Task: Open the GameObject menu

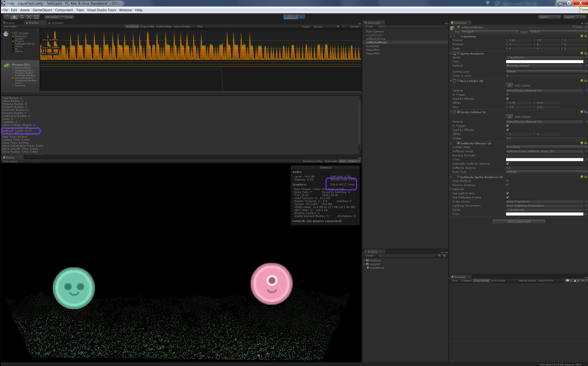Action: pyautogui.click(x=42, y=10)
